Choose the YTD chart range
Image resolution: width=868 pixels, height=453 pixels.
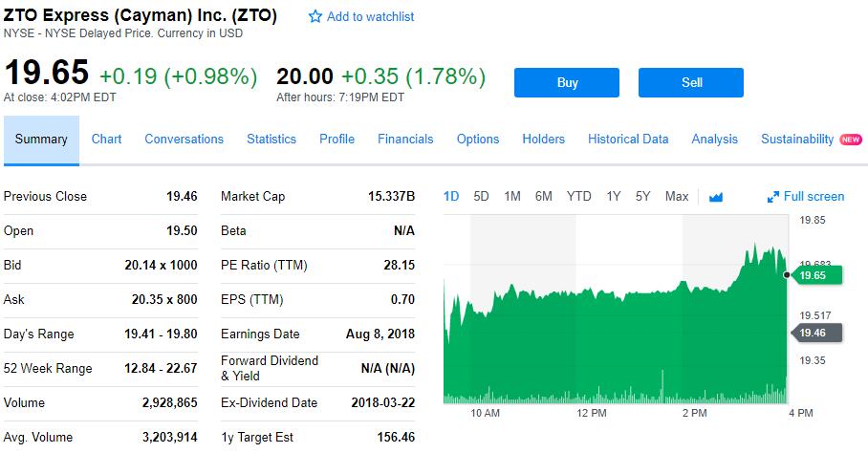[578, 196]
